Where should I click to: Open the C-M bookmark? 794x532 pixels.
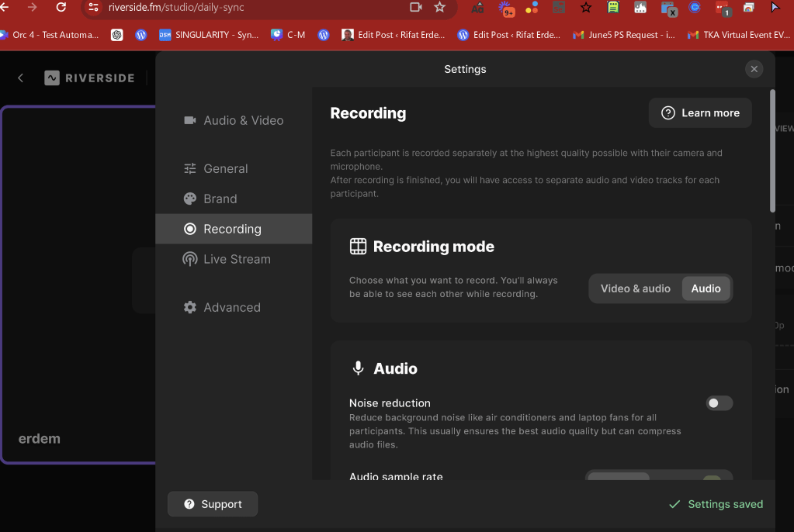click(288, 35)
